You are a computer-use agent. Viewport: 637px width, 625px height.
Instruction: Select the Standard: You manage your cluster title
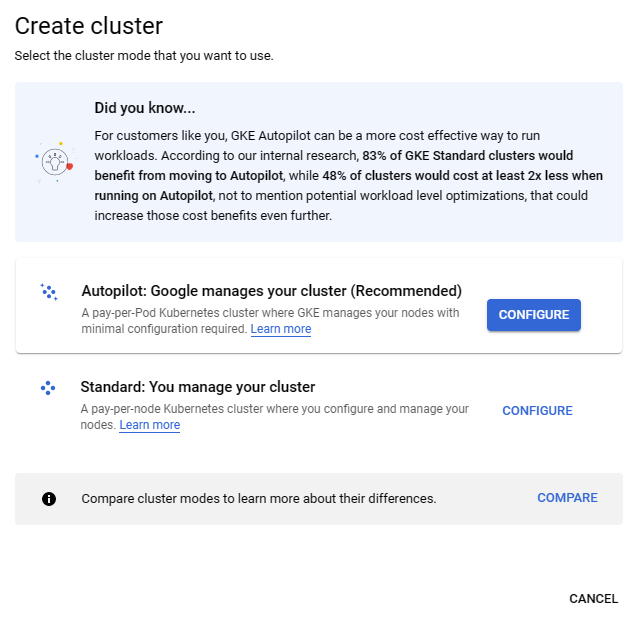[197, 387]
